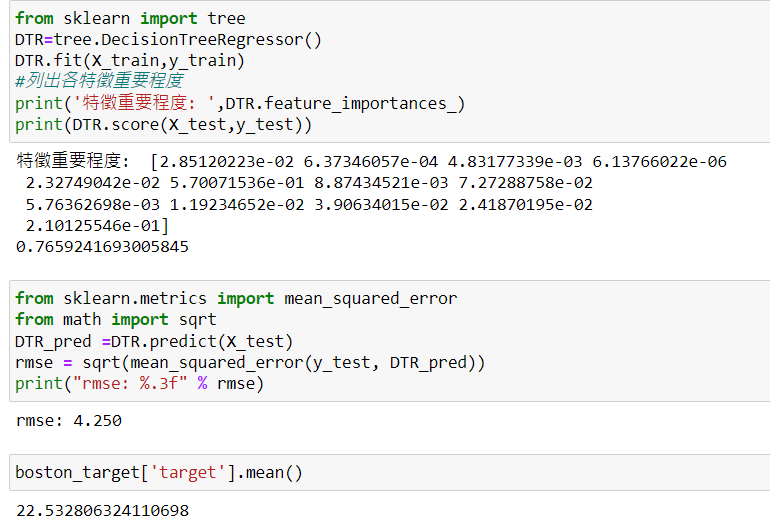This screenshot has width=770, height=521.
Task: Click the output value 3.90634015e-02
Action: 382,204
